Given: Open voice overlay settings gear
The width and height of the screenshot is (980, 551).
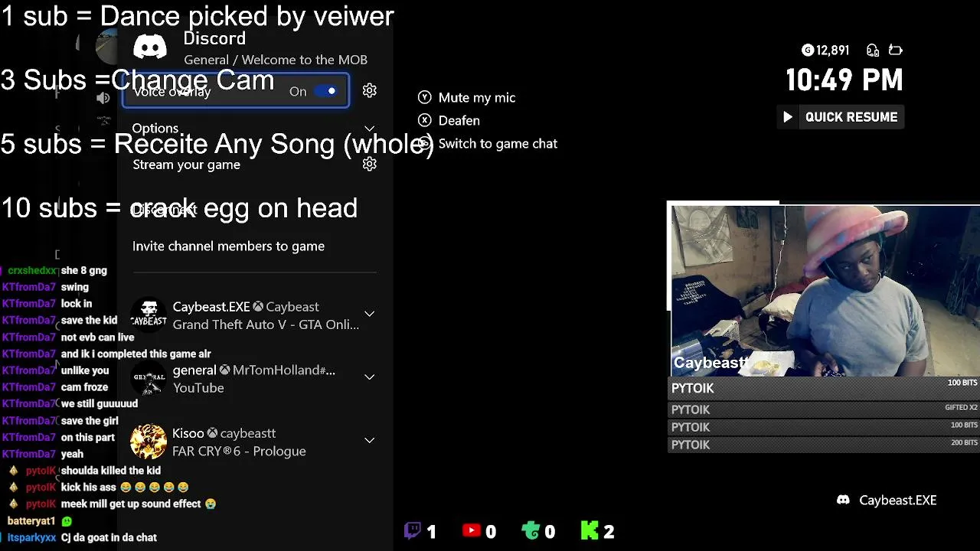Looking at the screenshot, I should tap(370, 91).
